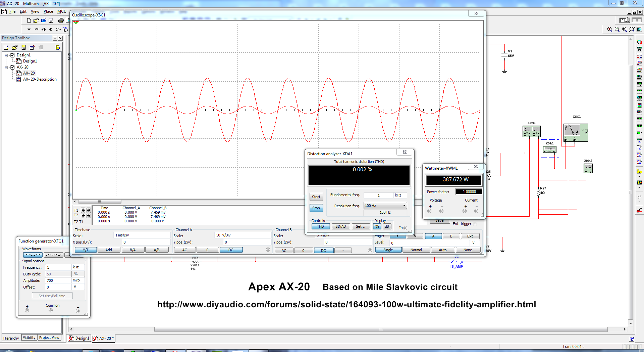Place a source using ground symbol icon
This screenshot has width=644, height=352.
point(29,29)
